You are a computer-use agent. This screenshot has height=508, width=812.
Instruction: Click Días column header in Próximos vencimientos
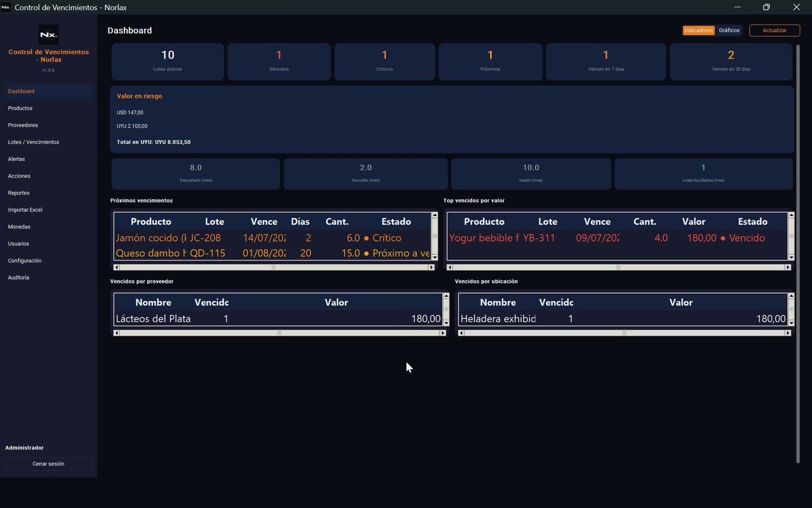tap(300, 221)
